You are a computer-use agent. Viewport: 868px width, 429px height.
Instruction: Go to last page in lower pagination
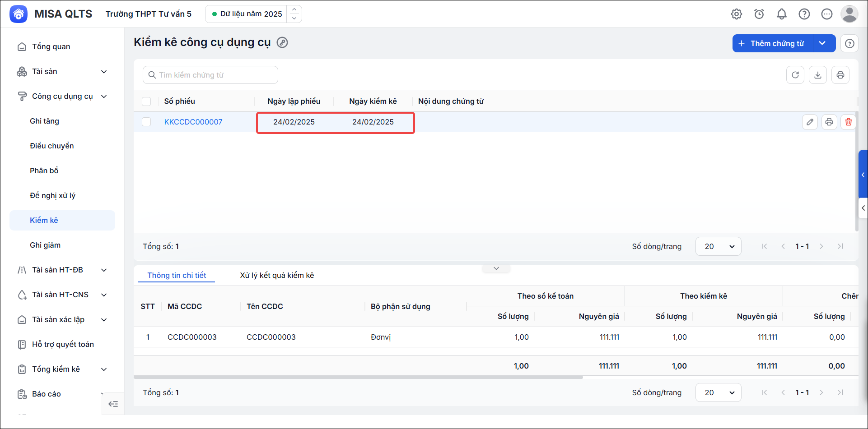(x=840, y=392)
